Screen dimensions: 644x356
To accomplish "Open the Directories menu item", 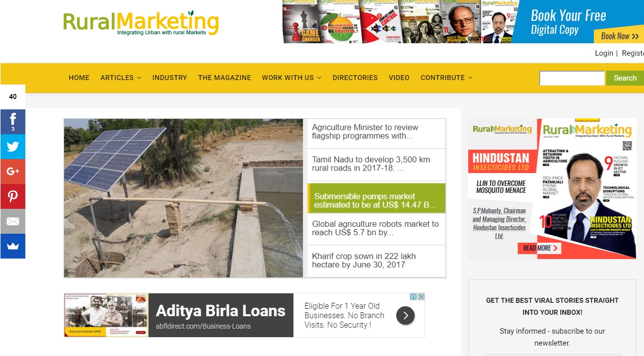I will coord(355,78).
